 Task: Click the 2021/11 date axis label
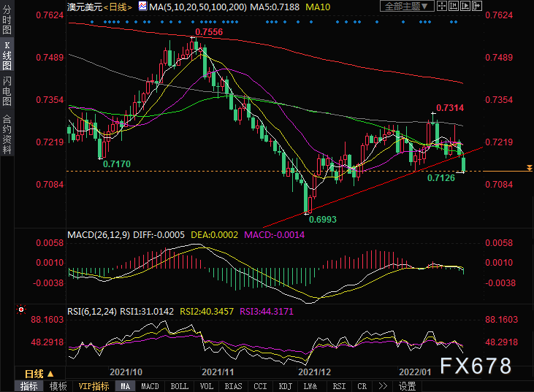point(218,372)
